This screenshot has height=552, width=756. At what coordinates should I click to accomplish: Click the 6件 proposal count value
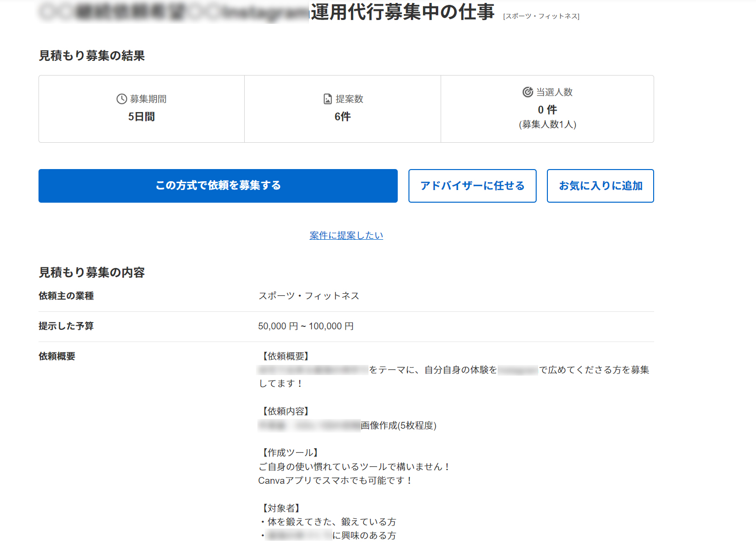tap(342, 116)
